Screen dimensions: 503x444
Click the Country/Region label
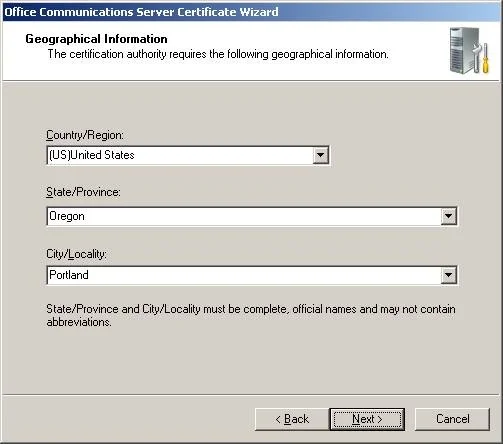coord(85,135)
